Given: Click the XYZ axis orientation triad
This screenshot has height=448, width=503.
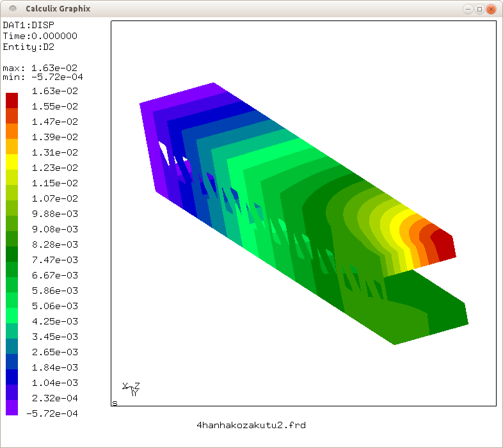Looking at the screenshot, I should click(x=131, y=389).
